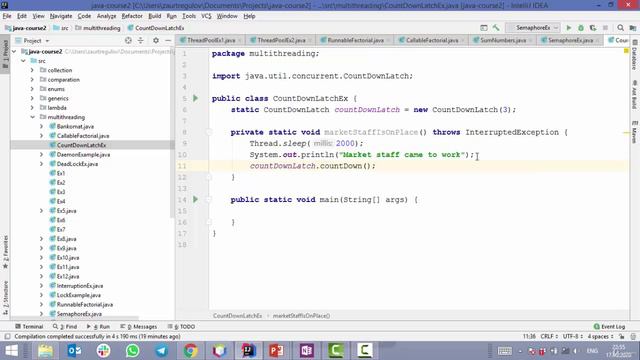Open SemaphoreEx run configuration dropdown
640x360 pixels.
533,28
